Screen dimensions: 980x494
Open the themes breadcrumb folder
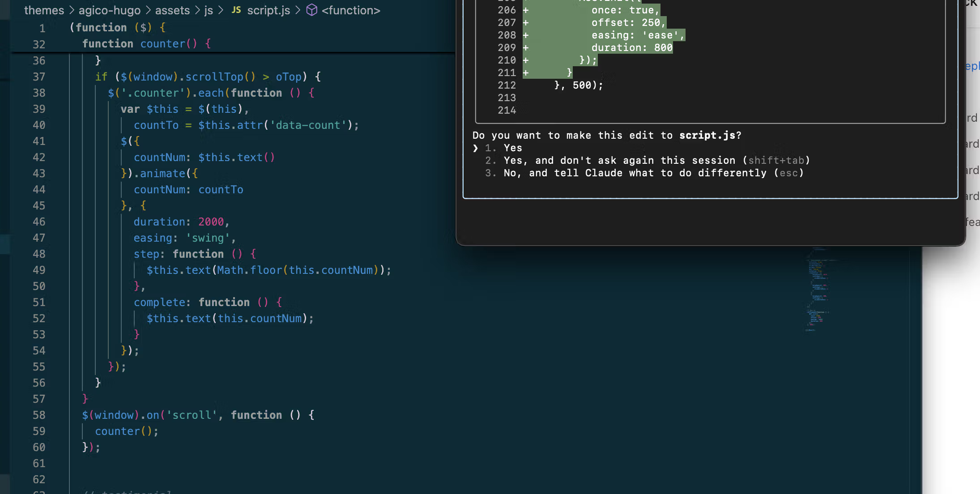pyautogui.click(x=44, y=10)
